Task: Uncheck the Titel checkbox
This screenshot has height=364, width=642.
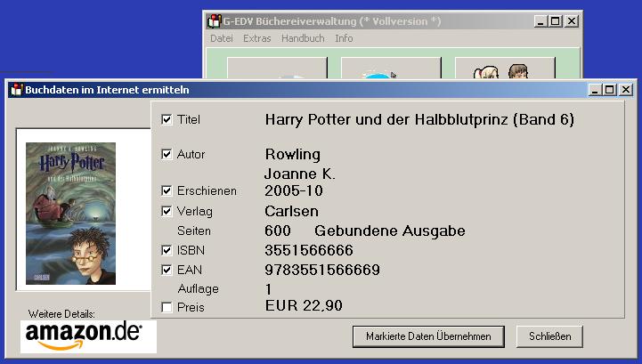Action: pos(167,119)
